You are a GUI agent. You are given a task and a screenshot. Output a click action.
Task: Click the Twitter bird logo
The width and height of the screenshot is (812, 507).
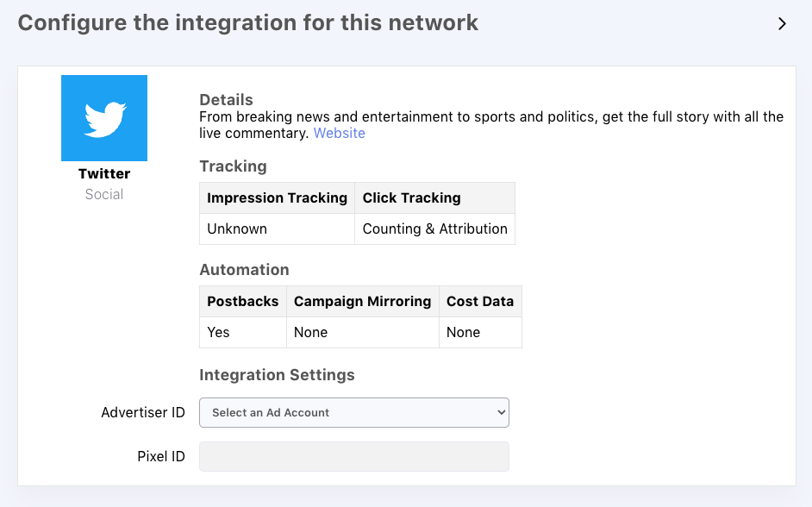pos(104,118)
